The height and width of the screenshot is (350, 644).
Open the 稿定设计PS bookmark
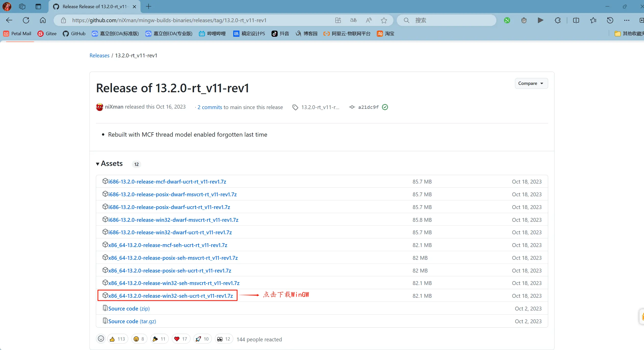[249, 33]
